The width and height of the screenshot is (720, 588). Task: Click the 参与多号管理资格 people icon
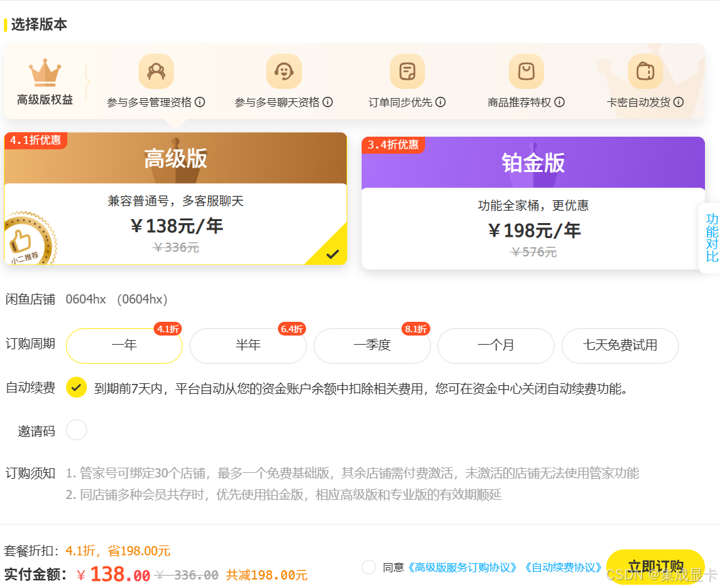pyautogui.click(x=156, y=71)
